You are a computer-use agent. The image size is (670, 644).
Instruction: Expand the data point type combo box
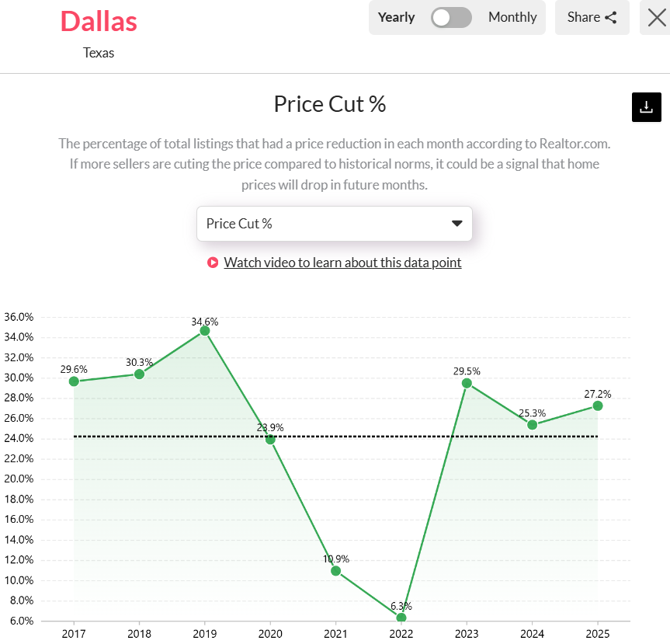click(x=335, y=224)
